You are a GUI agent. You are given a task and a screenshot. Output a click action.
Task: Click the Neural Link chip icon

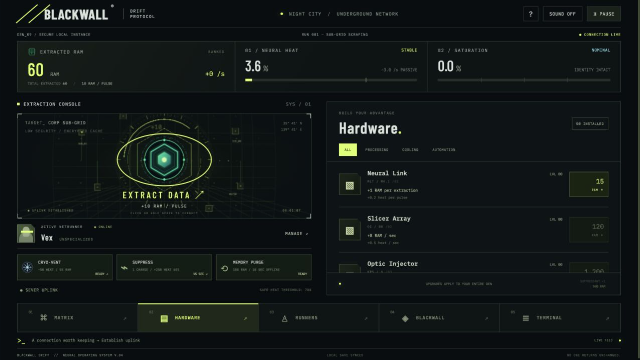click(350, 184)
